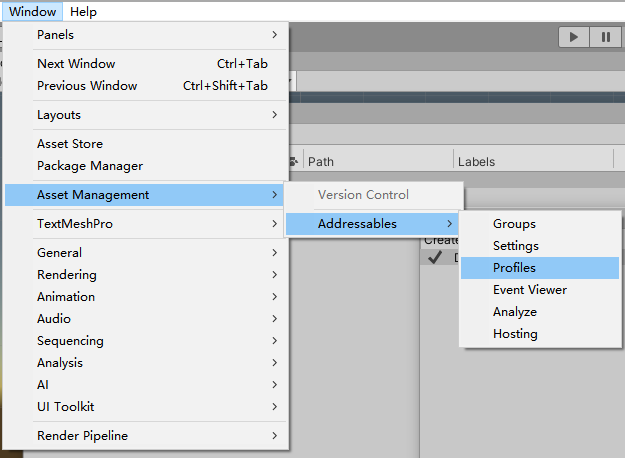
Task: Click the icon column header before Path
Action: pos(295,161)
